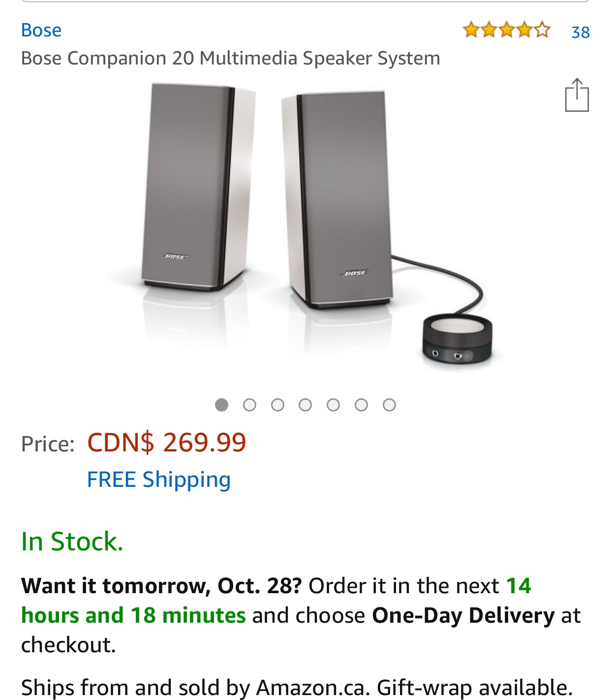Screen dimensions: 611x700
Task: Visit the Bose brand link
Action: tap(41, 30)
